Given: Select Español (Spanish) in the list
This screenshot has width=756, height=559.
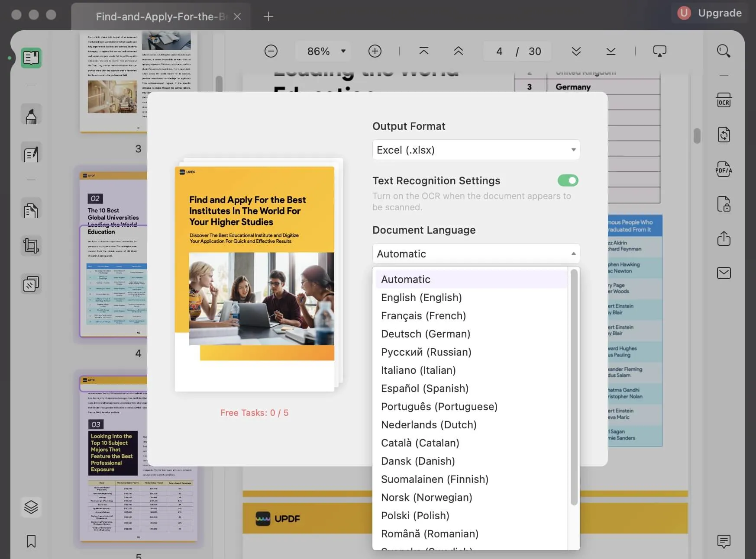Looking at the screenshot, I should tap(424, 389).
